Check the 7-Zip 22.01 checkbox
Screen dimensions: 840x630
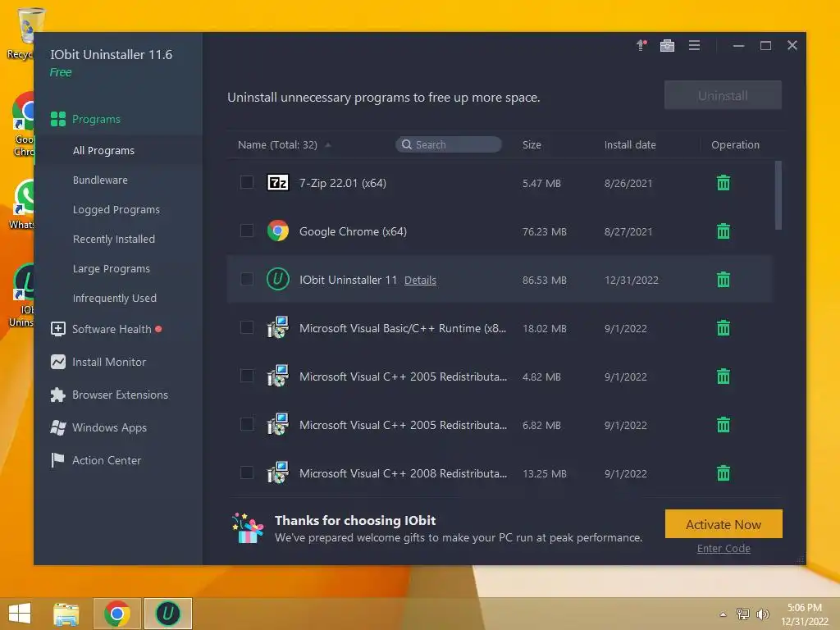tap(246, 182)
